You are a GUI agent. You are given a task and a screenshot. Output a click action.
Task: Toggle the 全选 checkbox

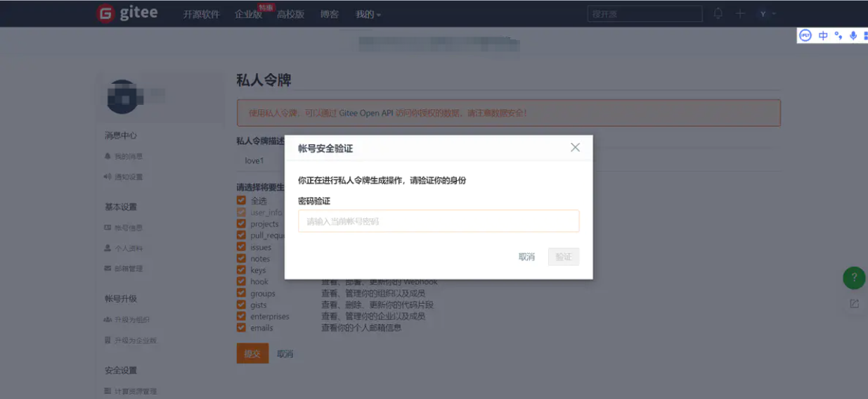241,201
